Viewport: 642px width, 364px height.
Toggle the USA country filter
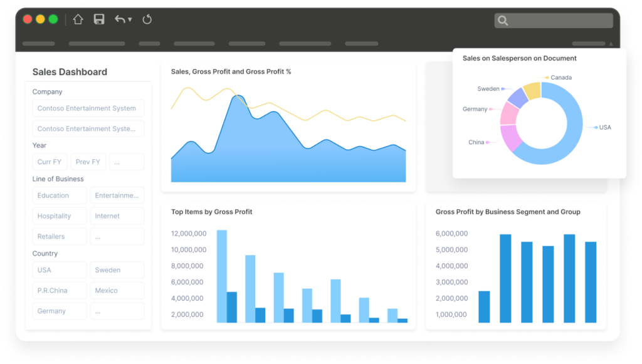click(59, 269)
